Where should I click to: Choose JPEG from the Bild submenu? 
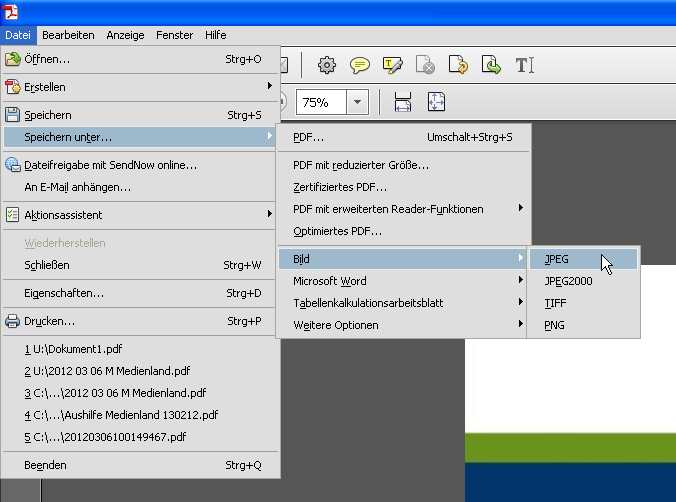pos(583,259)
